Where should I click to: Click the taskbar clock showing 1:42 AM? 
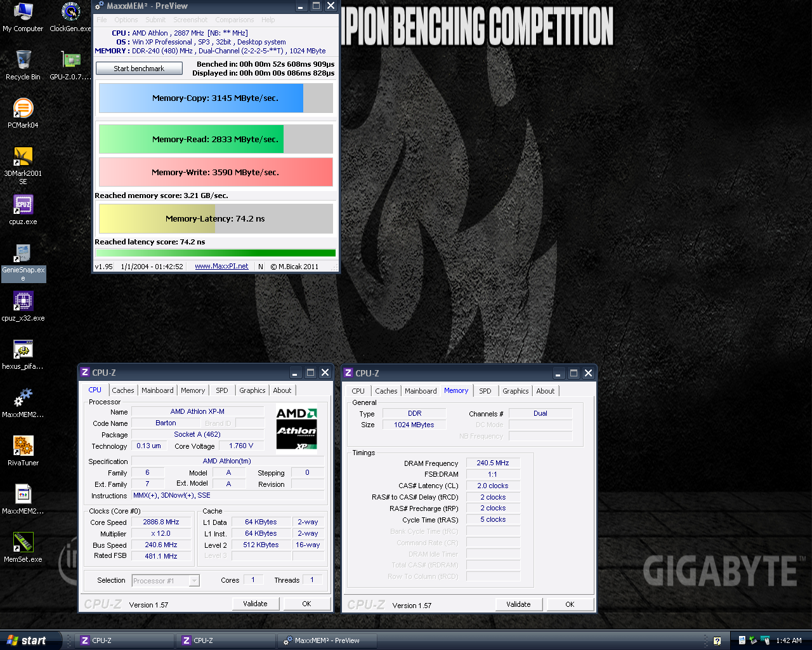(x=789, y=640)
